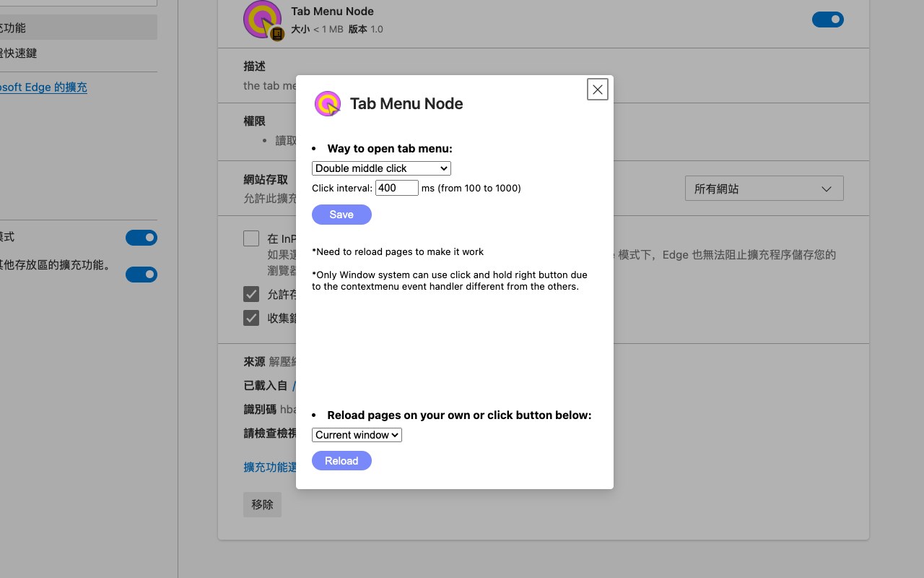The image size is (924, 578).
Task: Click the 'Way to open tab menu:' heading
Action: pyautogui.click(x=390, y=149)
